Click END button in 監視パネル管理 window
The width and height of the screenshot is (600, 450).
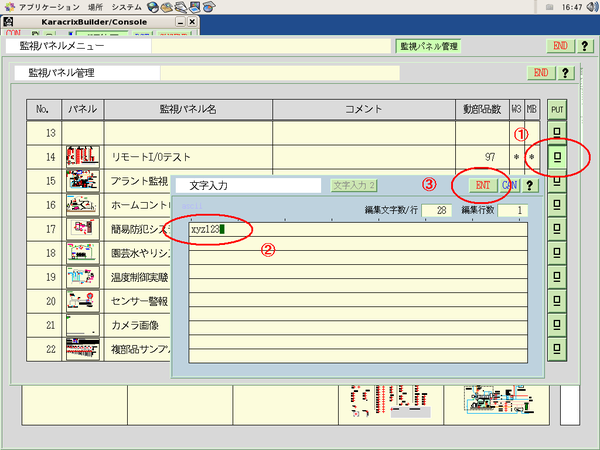click(x=540, y=72)
